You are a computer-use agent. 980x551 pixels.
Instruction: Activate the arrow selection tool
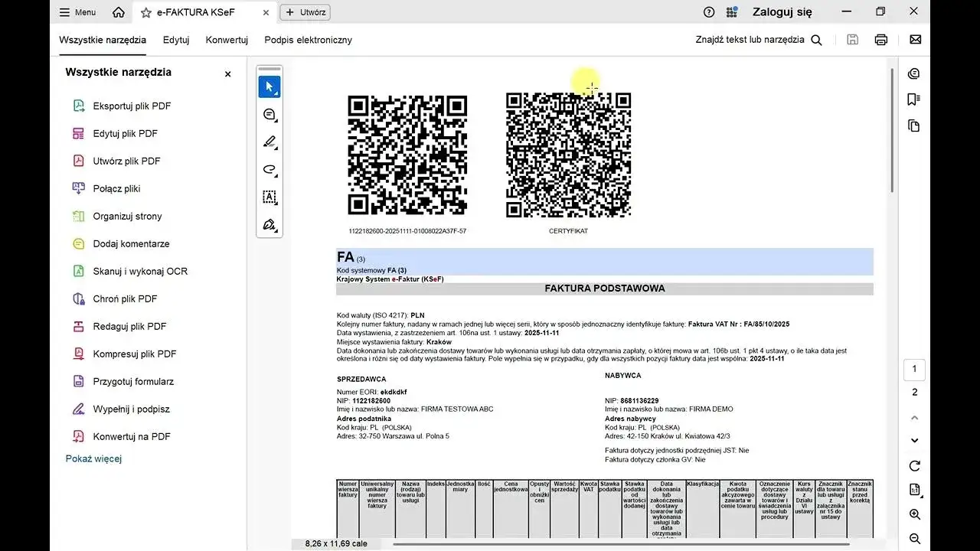click(x=269, y=86)
